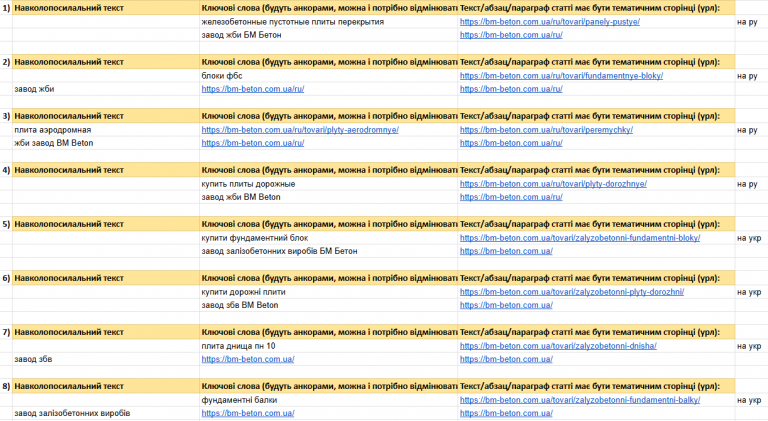Screen dimensions: 768x421
Task: Click 'на укр' in 'плита днища пн 10' row
Action: [x=749, y=346]
